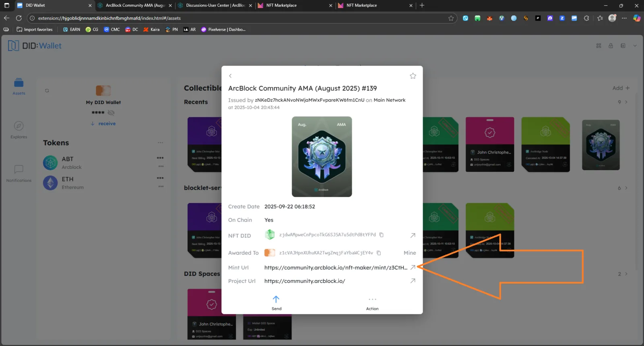644x346 pixels.
Task: Open Explores in the sidebar
Action: coord(19,130)
